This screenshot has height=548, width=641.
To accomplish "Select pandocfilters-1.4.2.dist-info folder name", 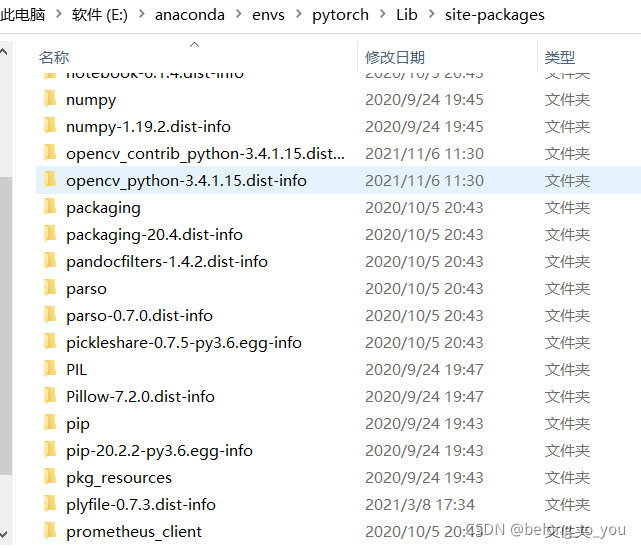I will 167,262.
